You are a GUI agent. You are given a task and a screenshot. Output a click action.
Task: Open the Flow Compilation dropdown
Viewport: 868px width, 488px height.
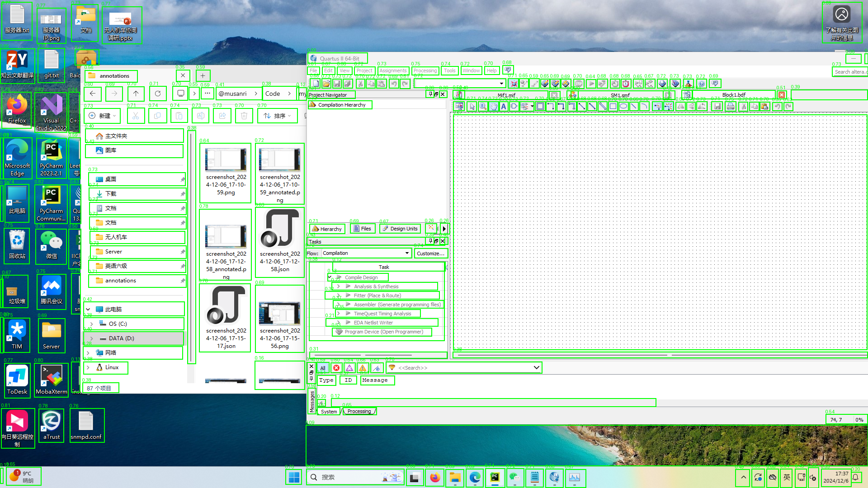point(407,253)
